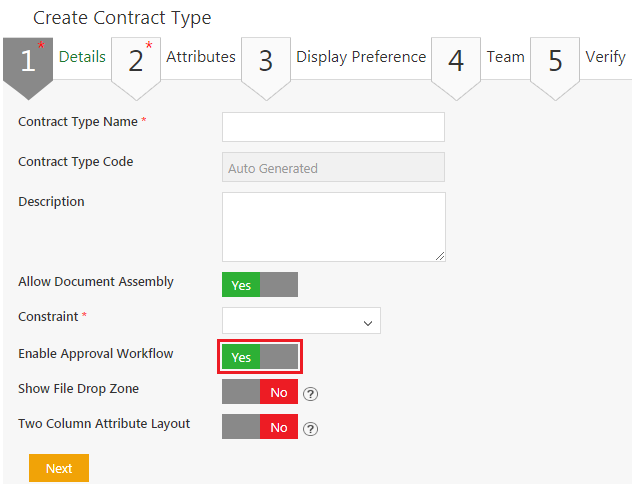Open the Team step tab

pyautogui.click(x=505, y=57)
